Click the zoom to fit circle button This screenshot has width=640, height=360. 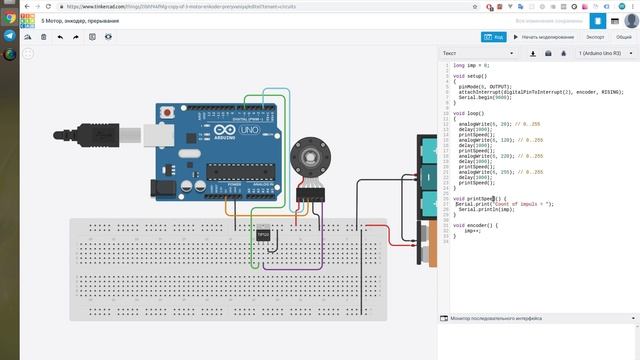(28, 53)
